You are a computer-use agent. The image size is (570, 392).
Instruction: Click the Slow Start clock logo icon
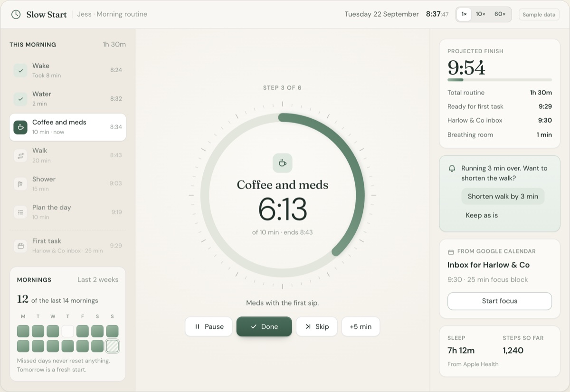[16, 14]
